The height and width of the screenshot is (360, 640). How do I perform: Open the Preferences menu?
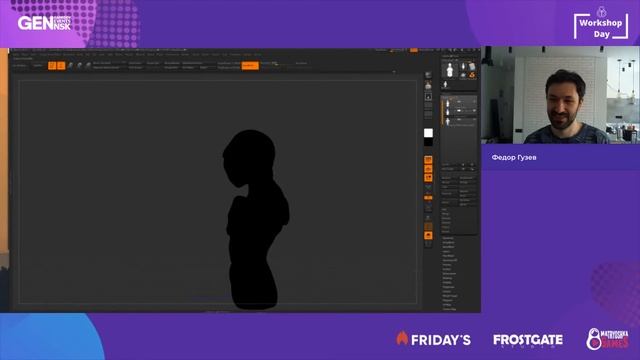pos(172,54)
